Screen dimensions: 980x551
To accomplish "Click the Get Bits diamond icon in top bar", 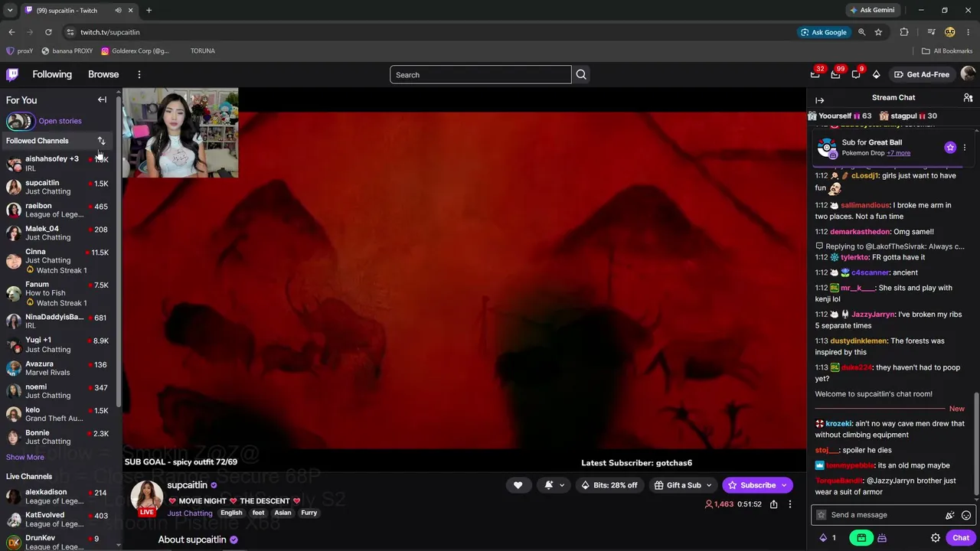I will click(876, 74).
